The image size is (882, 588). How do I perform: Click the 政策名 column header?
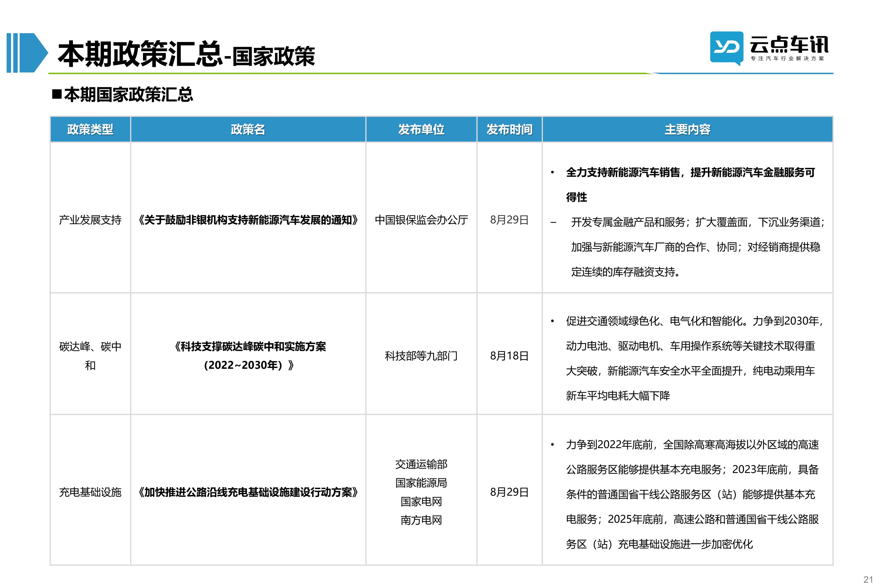[248, 129]
